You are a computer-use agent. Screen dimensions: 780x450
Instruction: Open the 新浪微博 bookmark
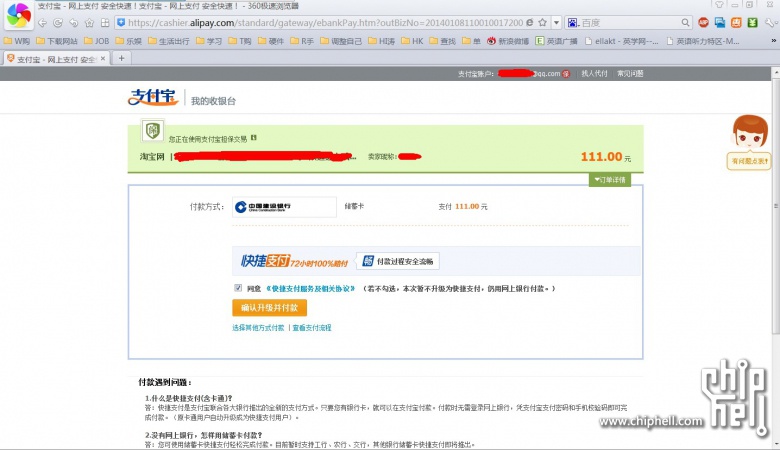pyautogui.click(x=508, y=41)
